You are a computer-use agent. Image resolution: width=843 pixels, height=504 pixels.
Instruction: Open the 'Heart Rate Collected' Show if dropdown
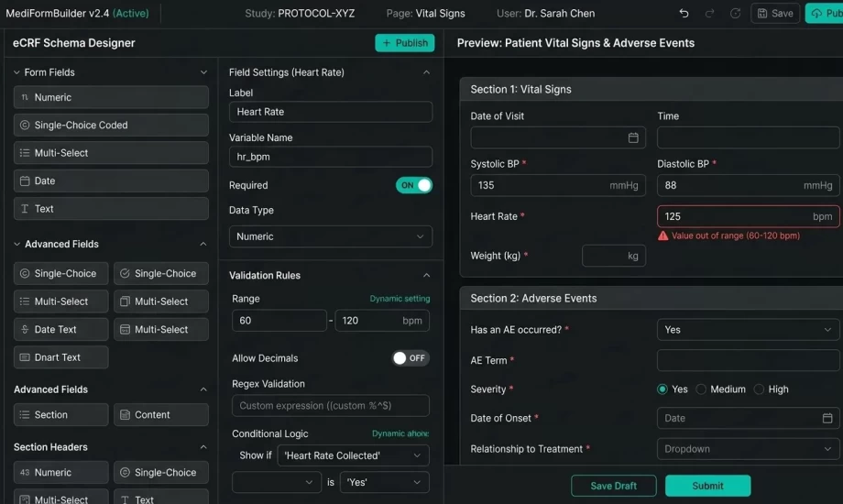353,455
